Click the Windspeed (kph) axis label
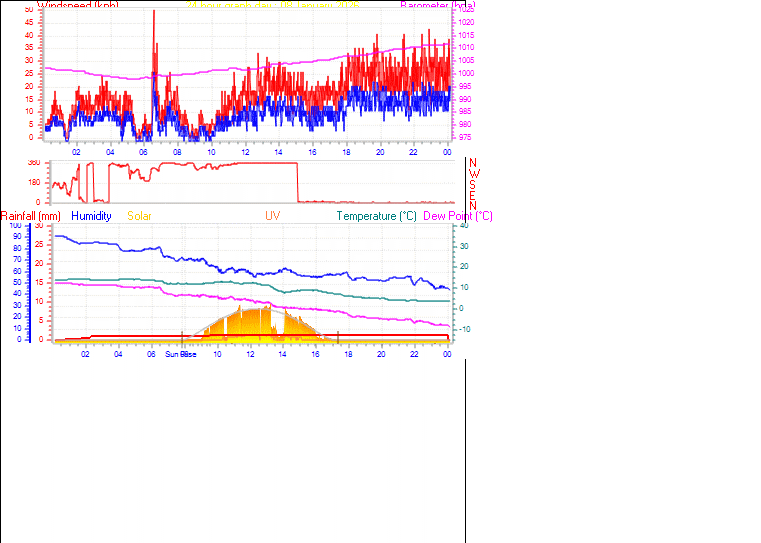The width and height of the screenshot is (761, 543). tap(76, 5)
